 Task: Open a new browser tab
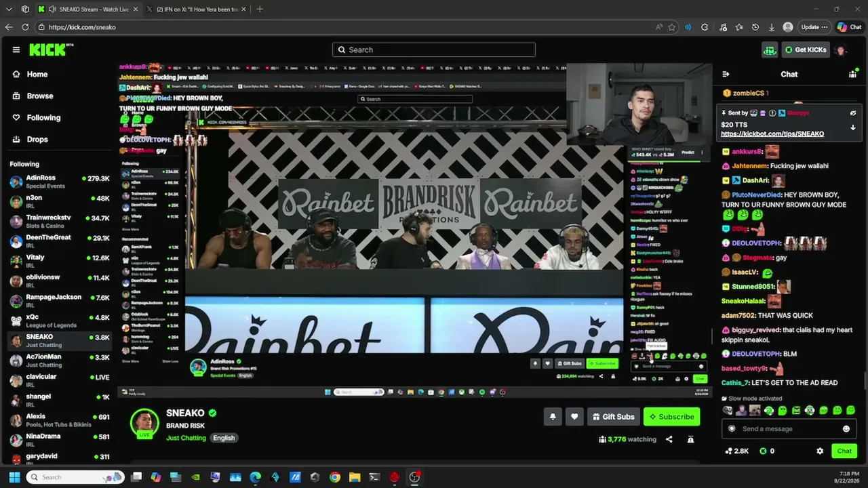coord(260,9)
